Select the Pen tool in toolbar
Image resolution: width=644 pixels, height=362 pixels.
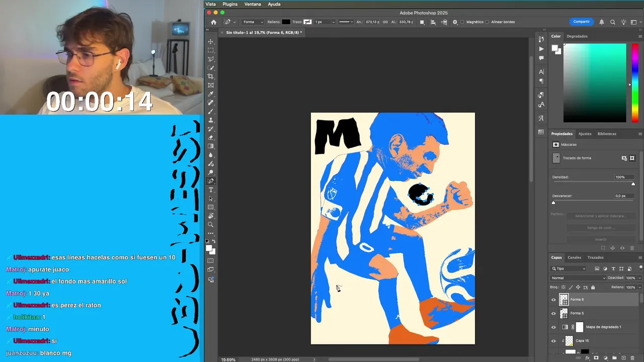tap(211, 181)
